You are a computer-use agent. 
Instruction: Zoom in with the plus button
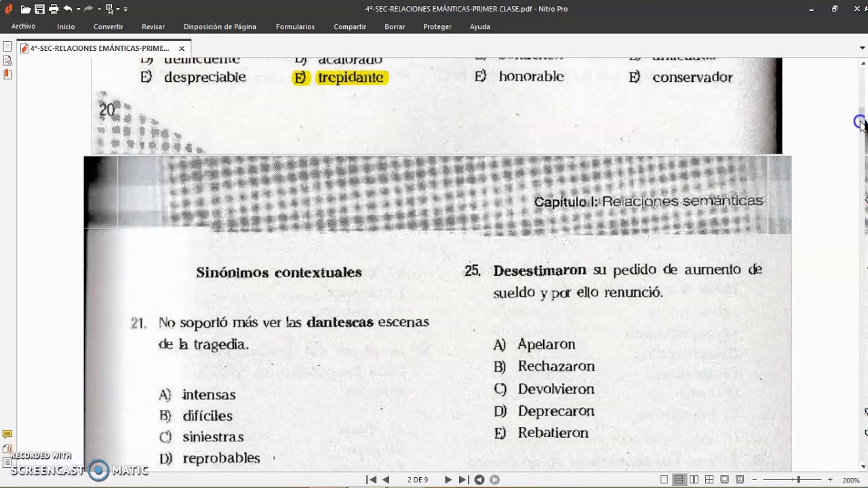tap(830, 479)
